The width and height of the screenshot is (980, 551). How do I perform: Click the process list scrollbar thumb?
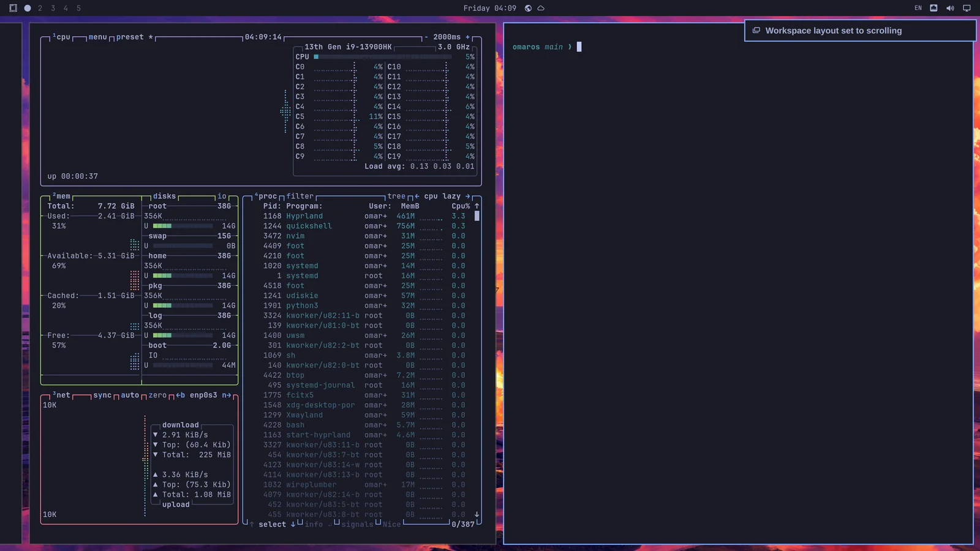(477, 216)
